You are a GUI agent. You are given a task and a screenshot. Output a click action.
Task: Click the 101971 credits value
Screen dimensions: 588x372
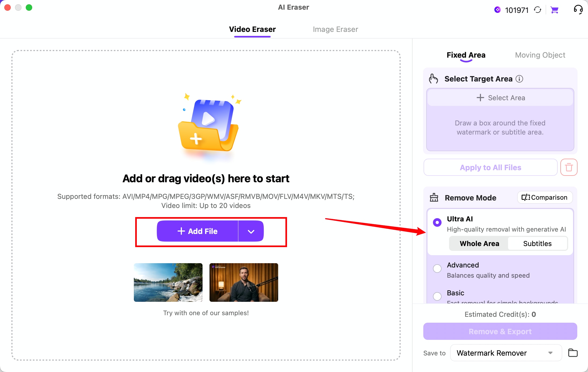[517, 10]
